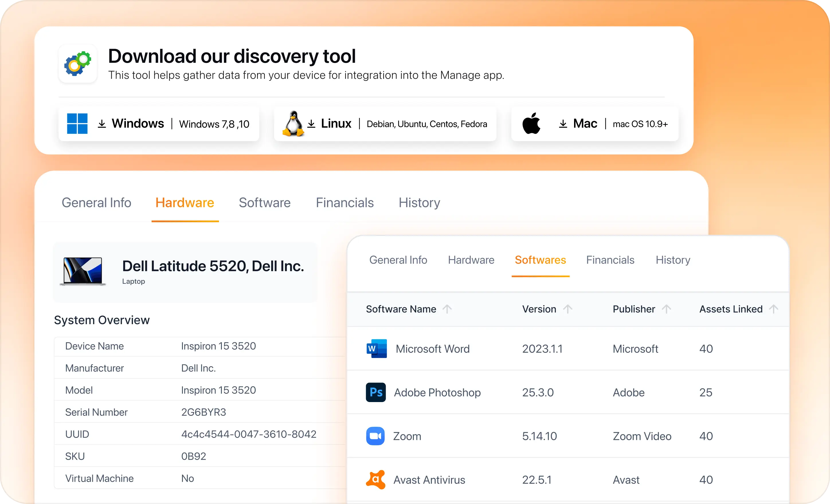Viewport: 830px width, 504px height.
Task: Open General Info tab in front panel
Action: [x=398, y=260]
